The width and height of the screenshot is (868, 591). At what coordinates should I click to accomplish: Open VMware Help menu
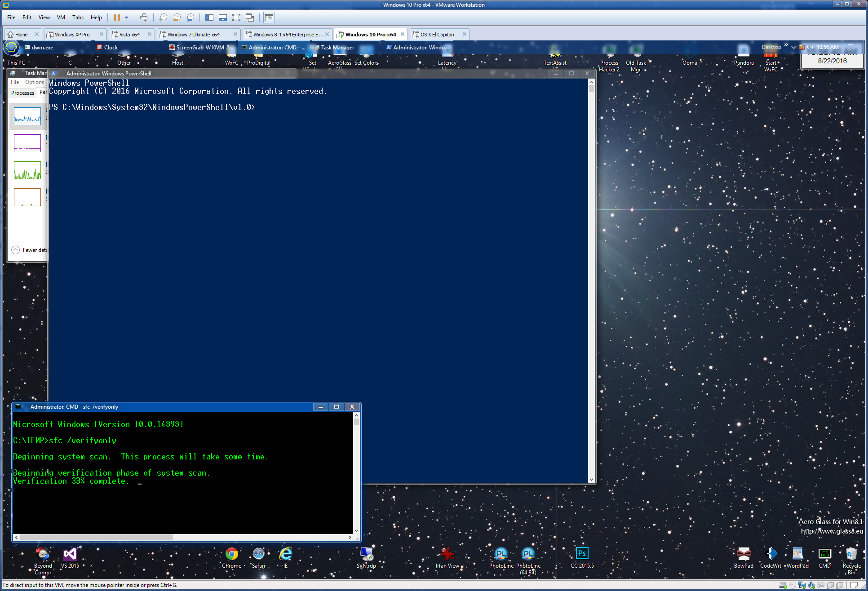(96, 18)
